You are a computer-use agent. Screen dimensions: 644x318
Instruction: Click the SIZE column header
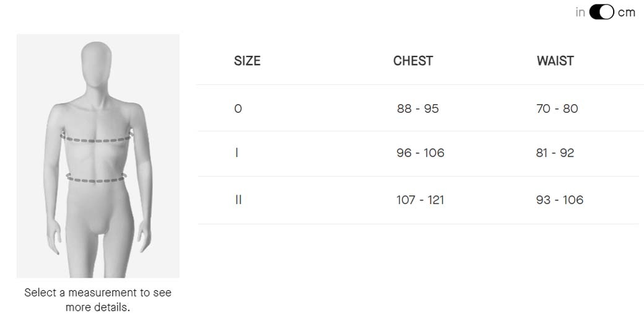pos(247,61)
